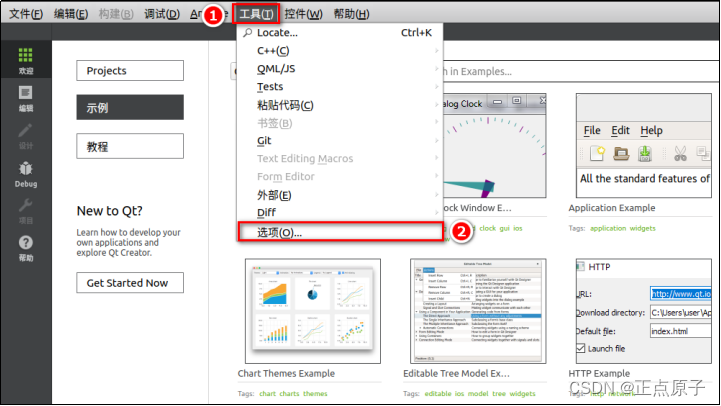Open the 帮助(H) menu
This screenshot has width=721, height=406.
[x=351, y=14]
